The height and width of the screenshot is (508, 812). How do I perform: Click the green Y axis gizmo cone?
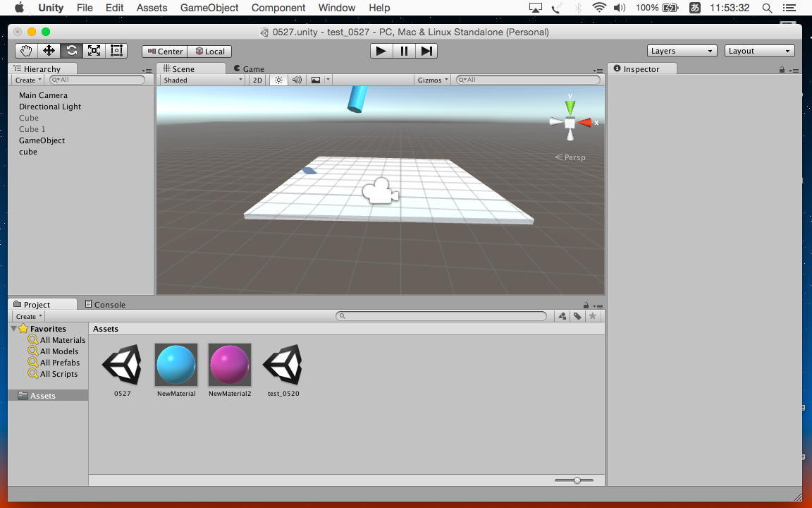pyautogui.click(x=570, y=107)
